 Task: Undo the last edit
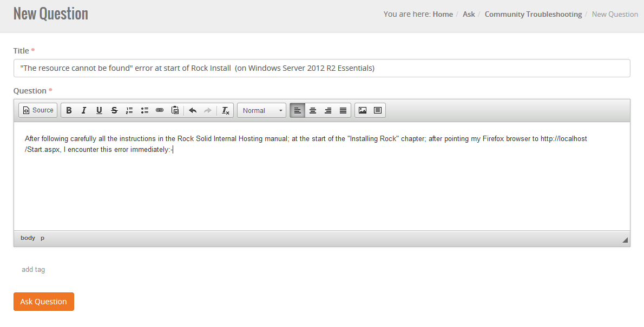[x=193, y=110]
